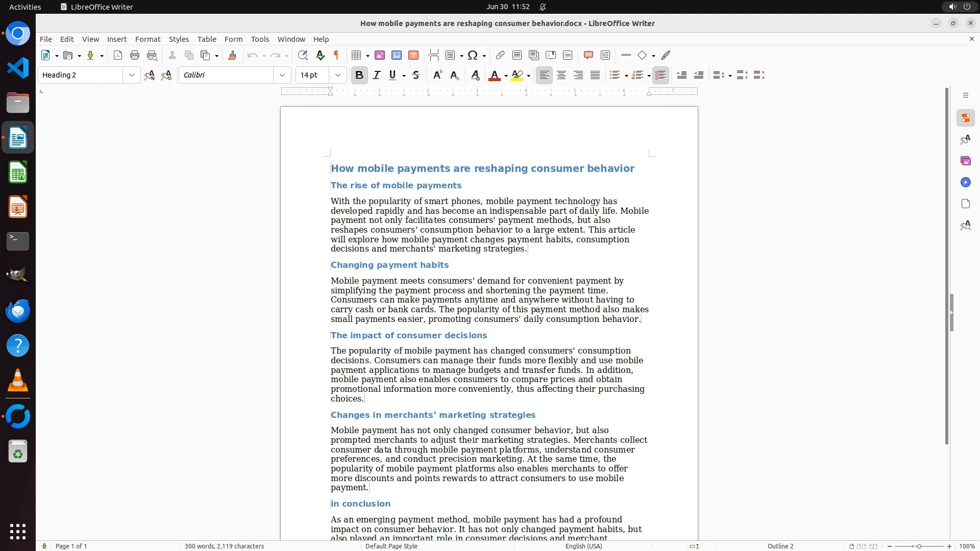
Task: Expand the font name dropdown
Action: click(282, 76)
